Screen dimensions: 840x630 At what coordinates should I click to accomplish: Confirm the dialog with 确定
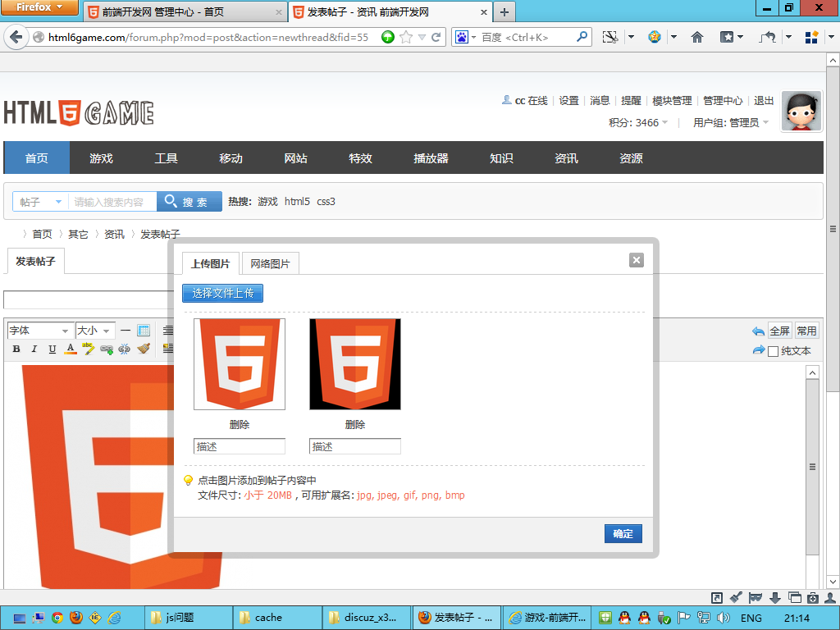(x=623, y=533)
